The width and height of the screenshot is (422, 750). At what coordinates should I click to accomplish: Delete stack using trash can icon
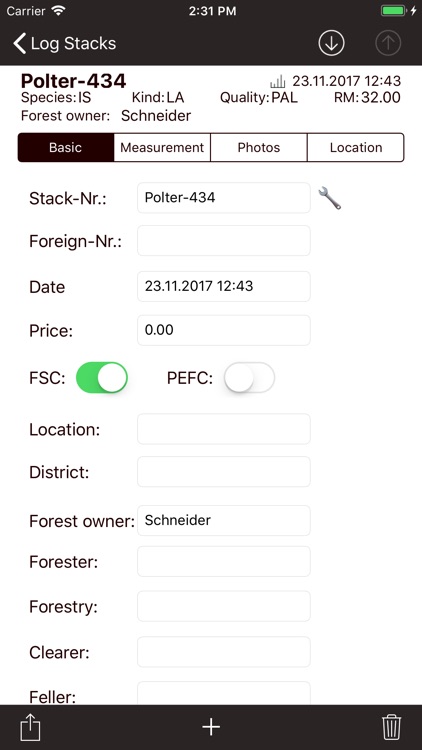(x=391, y=727)
